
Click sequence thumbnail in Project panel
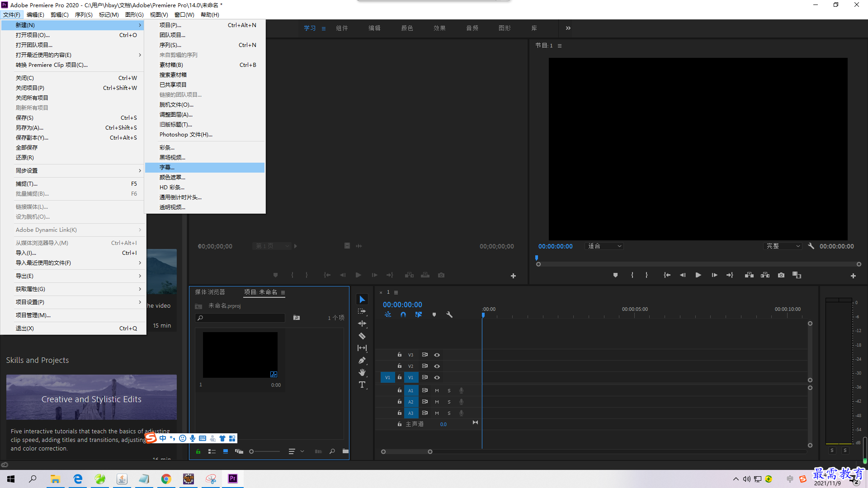(240, 355)
